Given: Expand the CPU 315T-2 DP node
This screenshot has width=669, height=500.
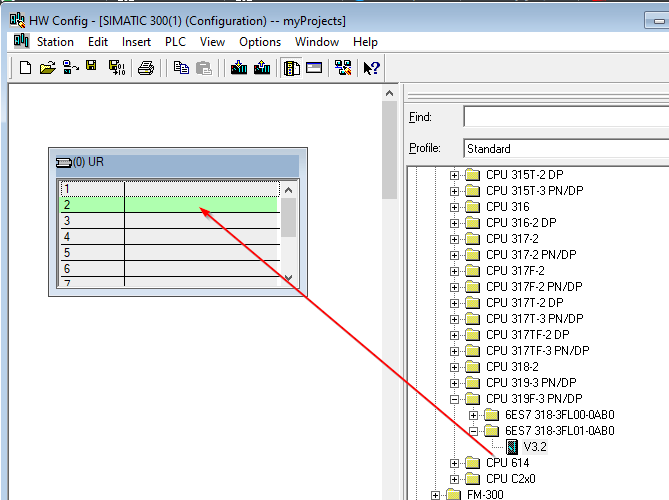Looking at the screenshot, I should (454, 175).
